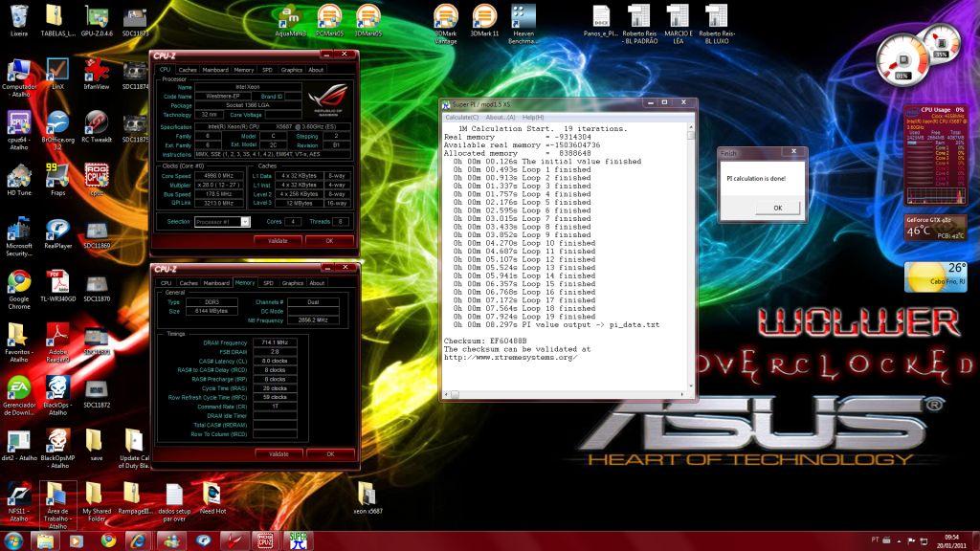
Task: Select CPU tab in lower CPU-Z window
Action: (x=166, y=283)
